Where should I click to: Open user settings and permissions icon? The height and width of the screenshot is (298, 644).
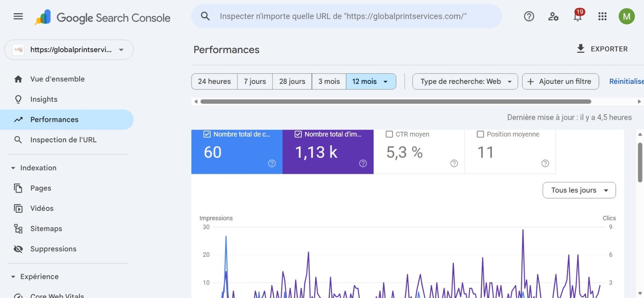pyautogui.click(x=553, y=17)
